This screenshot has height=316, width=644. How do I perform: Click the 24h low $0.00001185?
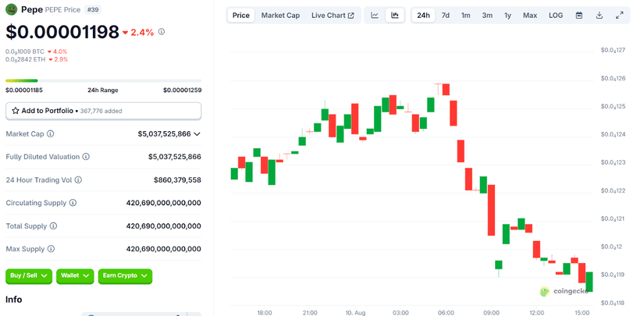click(24, 91)
